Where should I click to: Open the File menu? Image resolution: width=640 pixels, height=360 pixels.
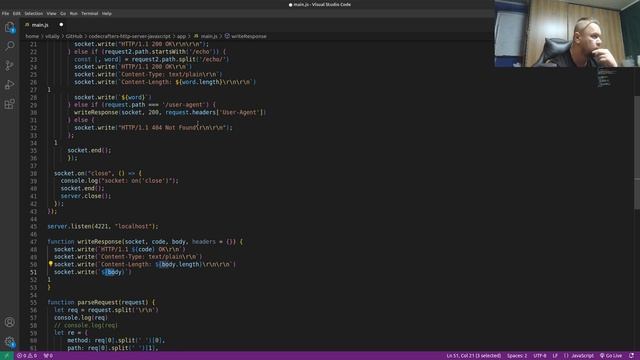[5, 13]
